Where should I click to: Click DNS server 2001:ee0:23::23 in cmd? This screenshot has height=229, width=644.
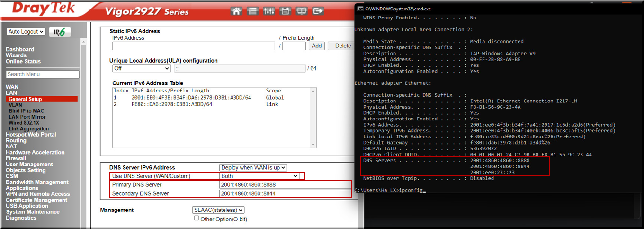(492, 173)
